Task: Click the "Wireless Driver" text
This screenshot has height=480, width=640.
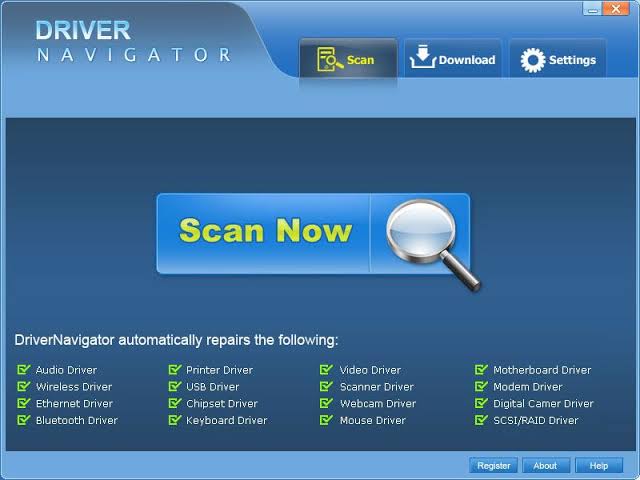Action: 74,387
